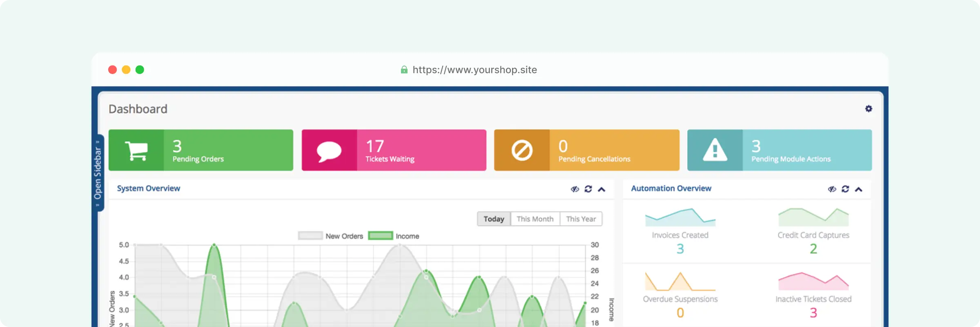This screenshot has height=327, width=980.
Task: Click the Invoices Created sparkline
Action: pos(680,217)
